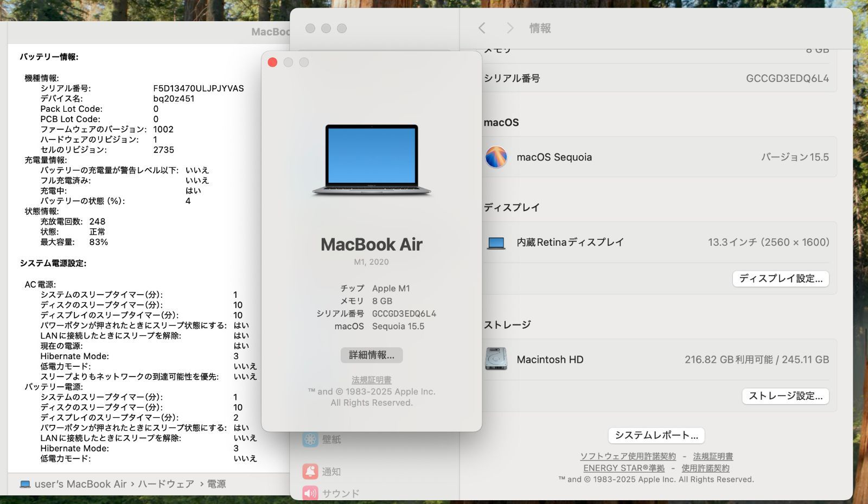This screenshot has height=504, width=868.
Task: Click バッテリー電源: section label
Action: 54,387
